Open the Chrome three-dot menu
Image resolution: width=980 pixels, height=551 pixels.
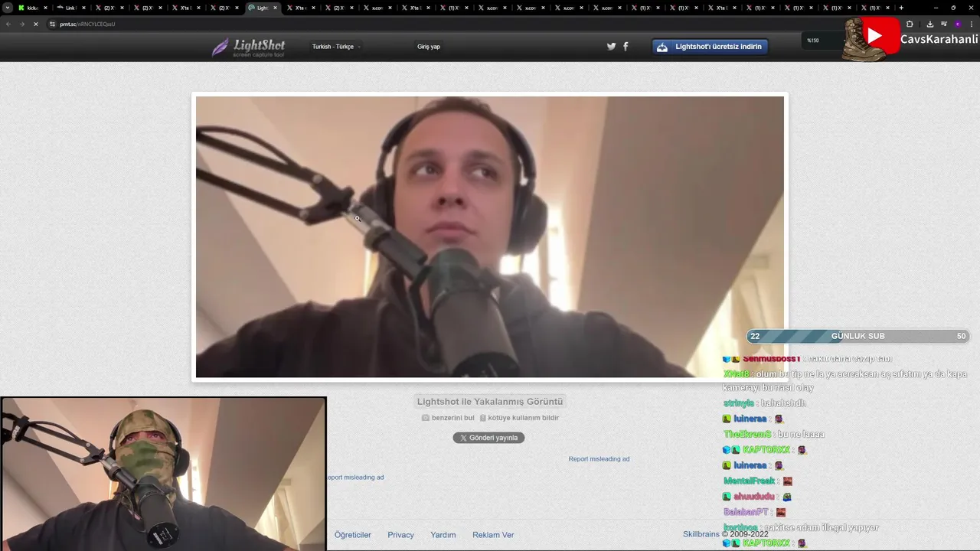tap(971, 24)
